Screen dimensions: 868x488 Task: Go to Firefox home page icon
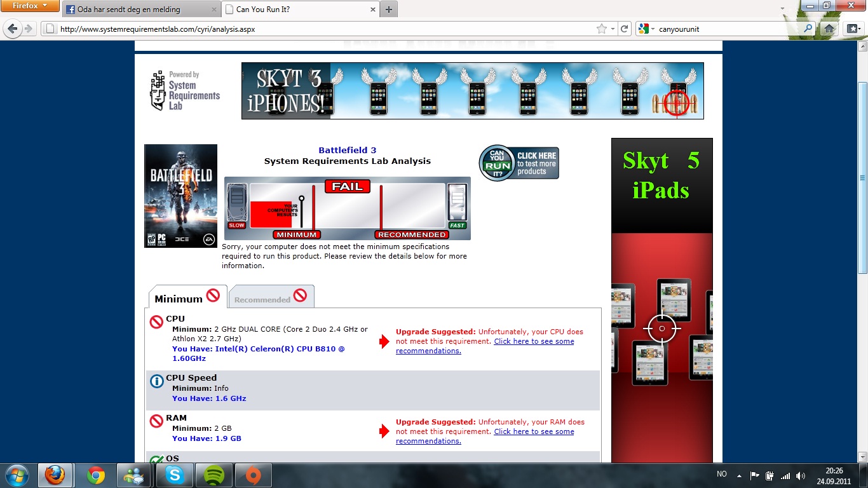[x=829, y=29]
